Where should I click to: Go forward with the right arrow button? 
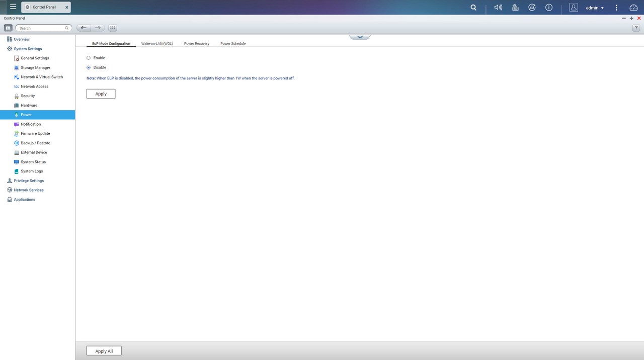pos(98,28)
